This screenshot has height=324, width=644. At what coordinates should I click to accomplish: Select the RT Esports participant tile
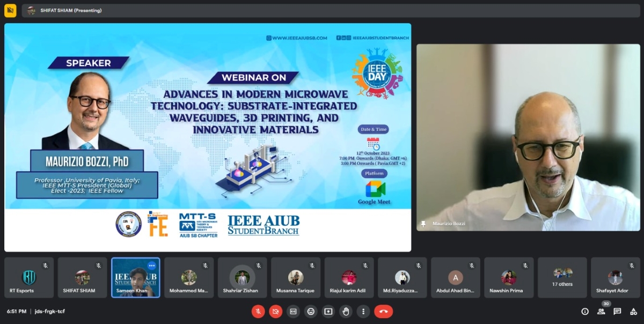[x=29, y=277]
